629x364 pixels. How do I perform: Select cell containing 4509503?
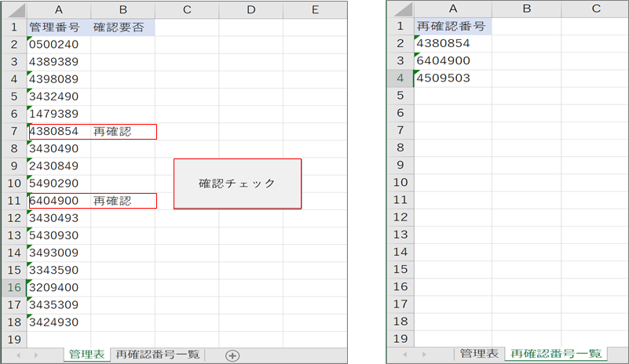click(453, 78)
